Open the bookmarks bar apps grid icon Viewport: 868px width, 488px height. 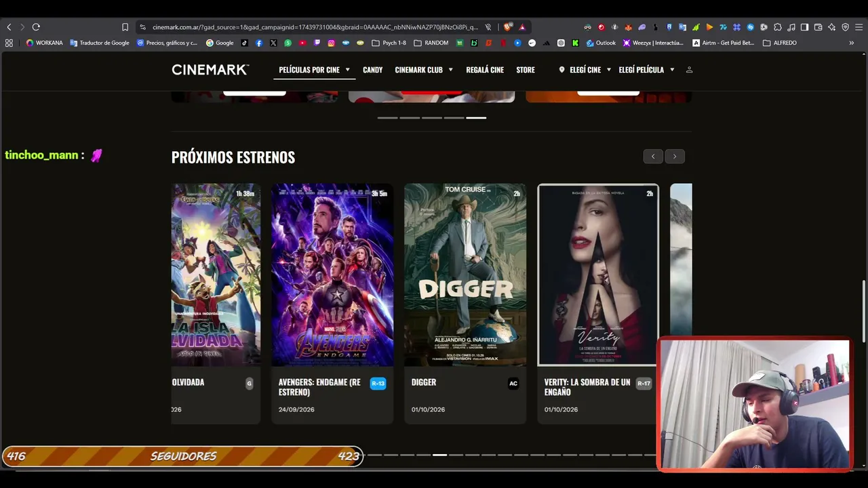click(x=9, y=43)
